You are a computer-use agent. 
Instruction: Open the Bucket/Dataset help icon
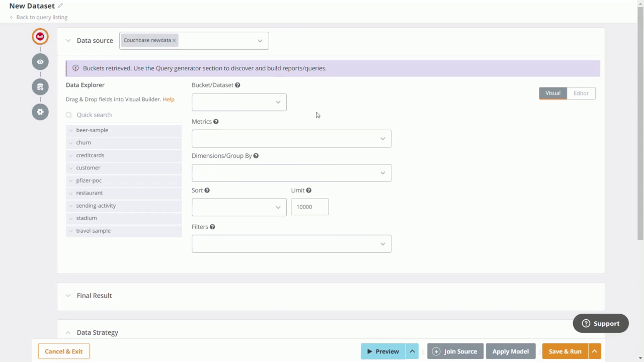(x=237, y=85)
